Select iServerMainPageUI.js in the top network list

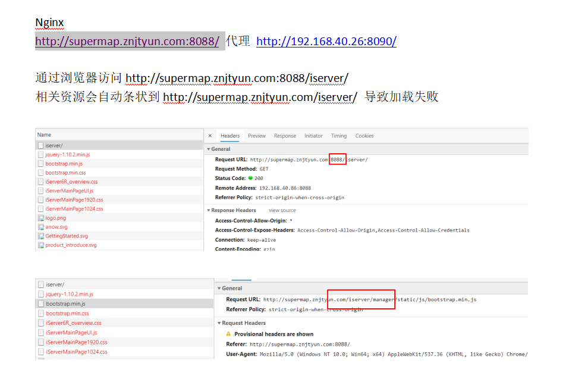tap(120, 191)
